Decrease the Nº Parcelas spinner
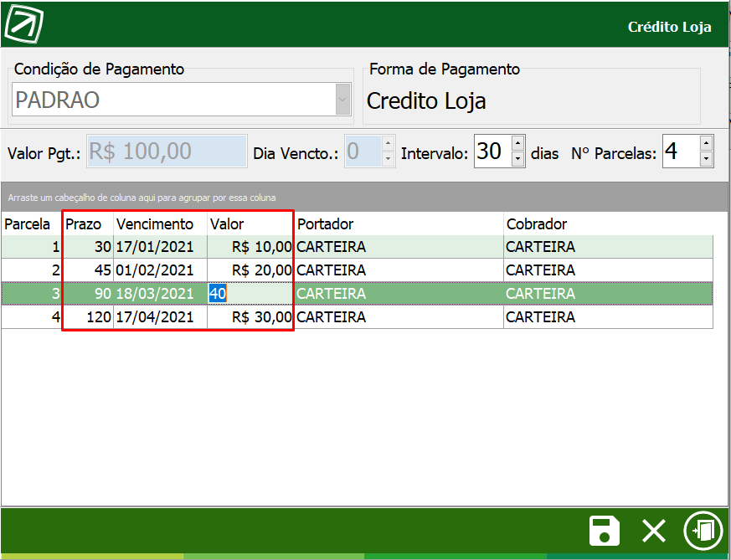This screenshot has height=560, width=731. 706,159
